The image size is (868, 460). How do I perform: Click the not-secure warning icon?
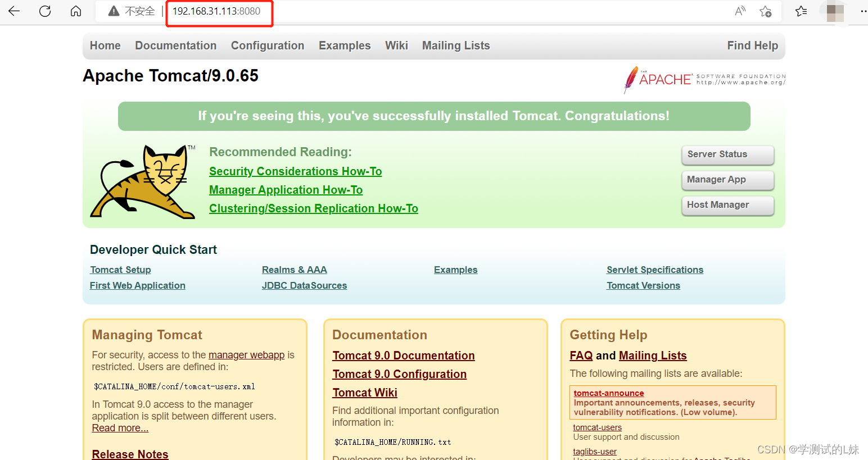[114, 11]
